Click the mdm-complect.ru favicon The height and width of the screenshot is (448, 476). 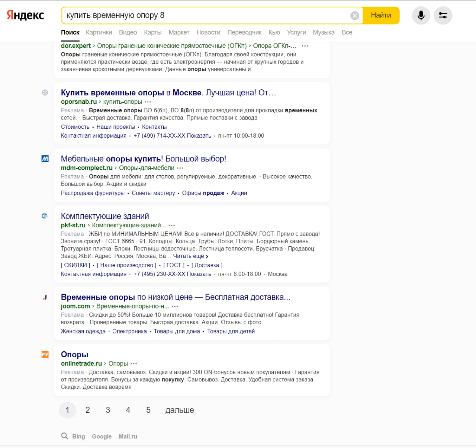coord(45,159)
